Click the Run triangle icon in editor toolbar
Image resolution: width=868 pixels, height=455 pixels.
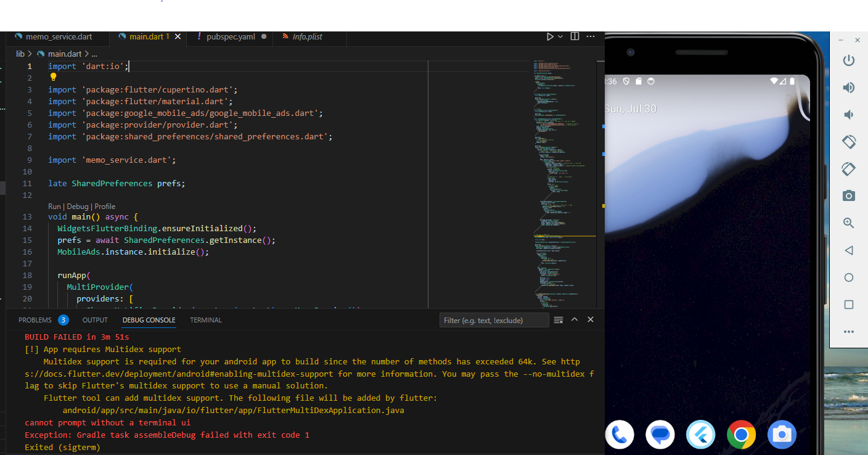(550, 37)
